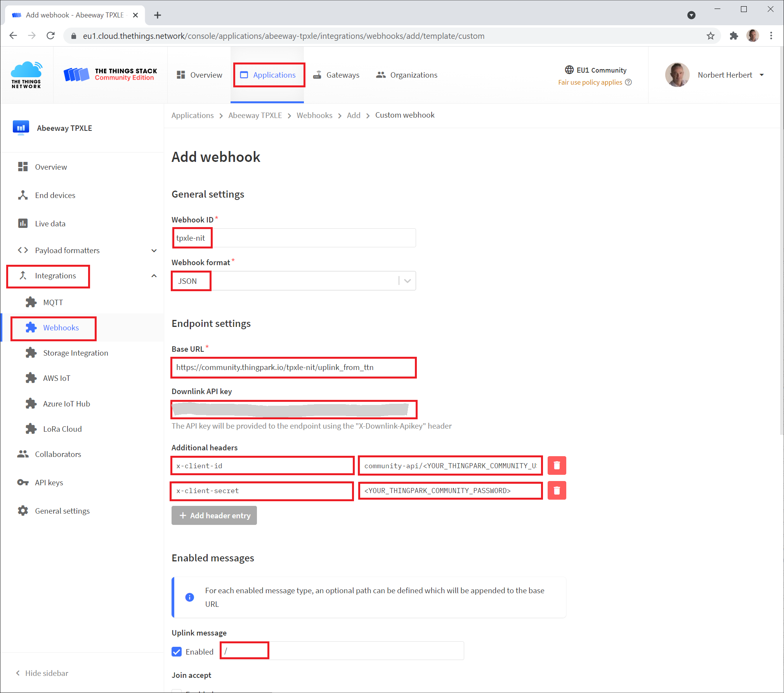
Task: Delete the x-client-secret header entry
Action: click(x=557, y=490)
